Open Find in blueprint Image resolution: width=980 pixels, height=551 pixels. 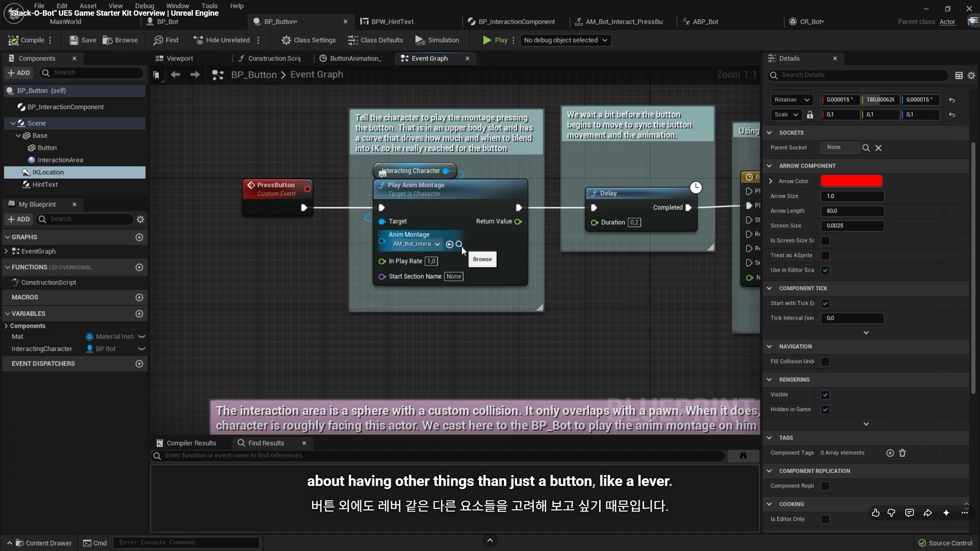(x=166, y=40)
